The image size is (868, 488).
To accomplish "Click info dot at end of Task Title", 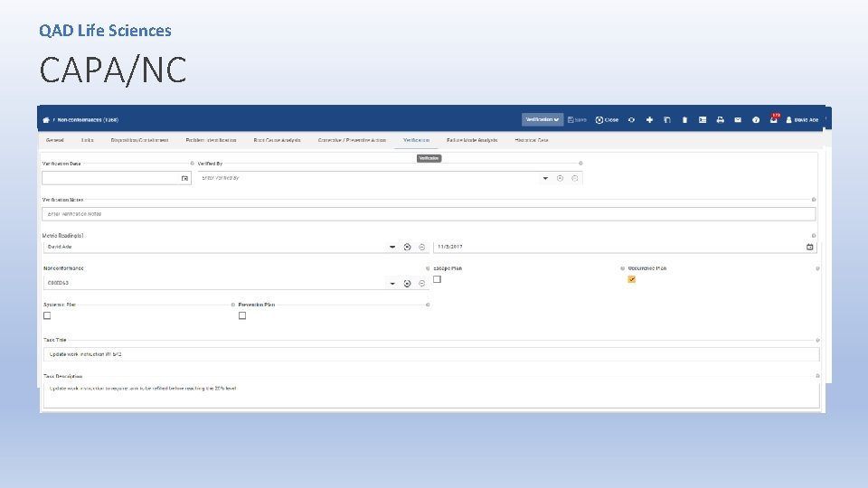I will pyautogui.click(x=817, y=341).
